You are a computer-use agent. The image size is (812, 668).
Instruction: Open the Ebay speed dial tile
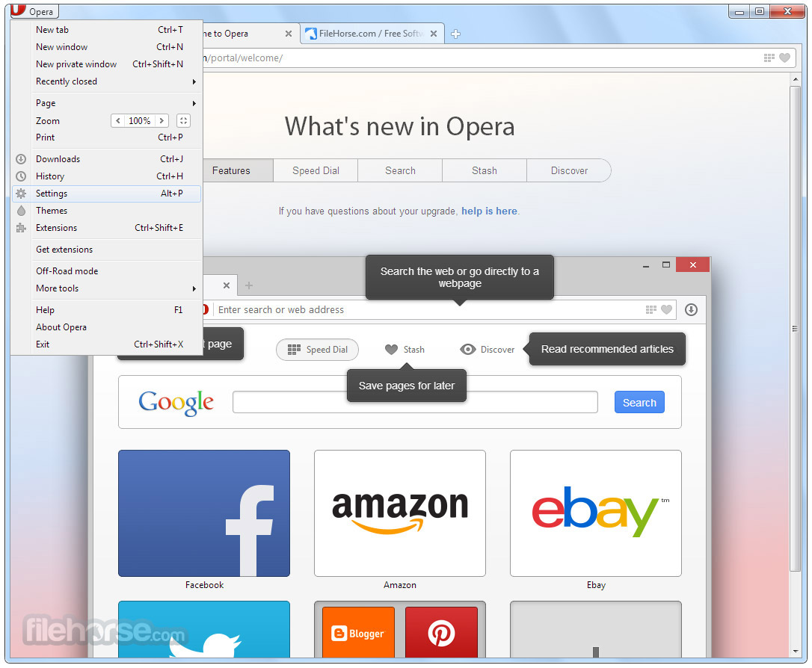(595, 513)
